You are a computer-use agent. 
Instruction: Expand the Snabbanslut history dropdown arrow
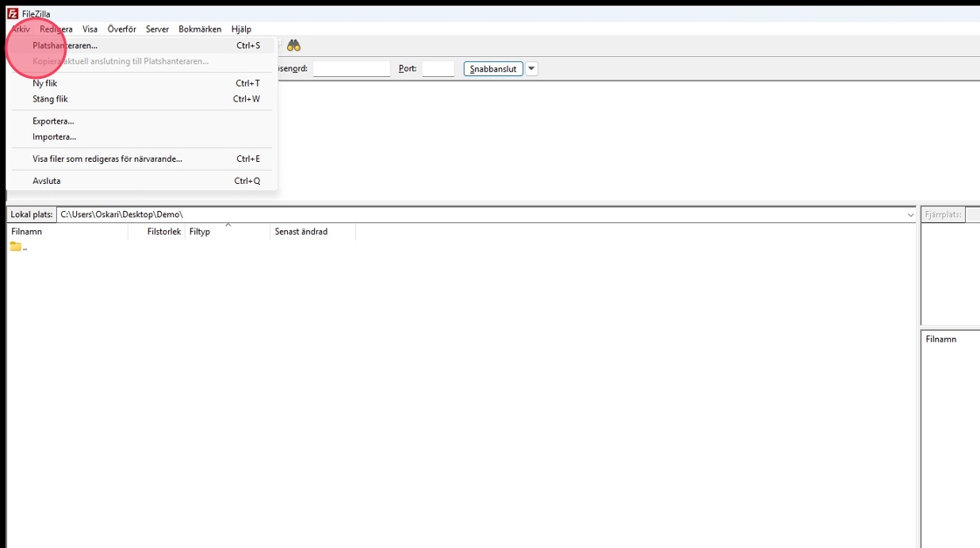(x=531, y=68)
